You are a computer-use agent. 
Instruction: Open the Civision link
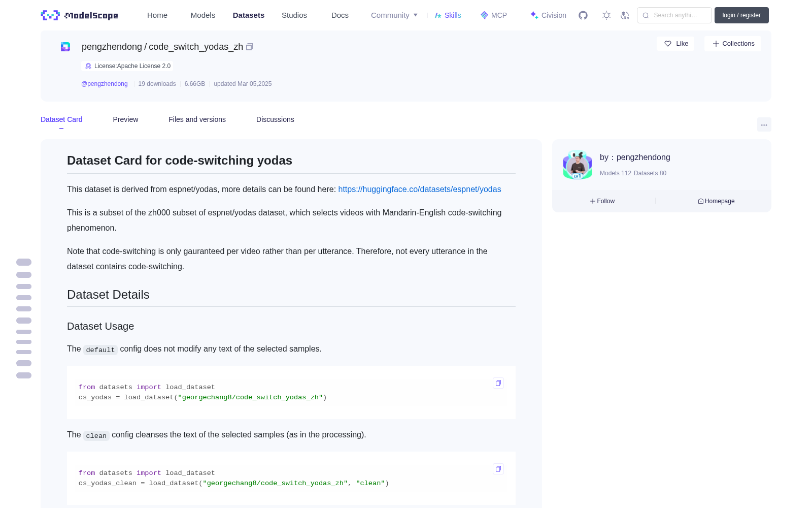(548, 15)
